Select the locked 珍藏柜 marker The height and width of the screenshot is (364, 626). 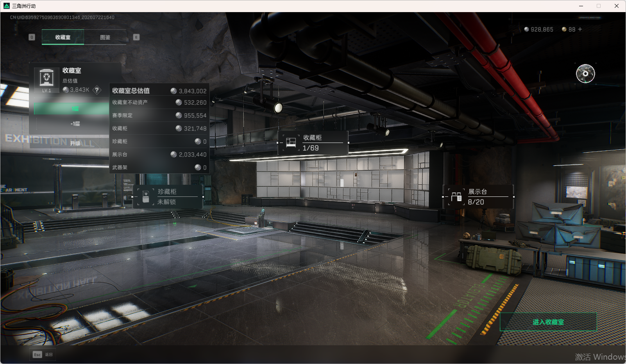[x=168, y=196]
